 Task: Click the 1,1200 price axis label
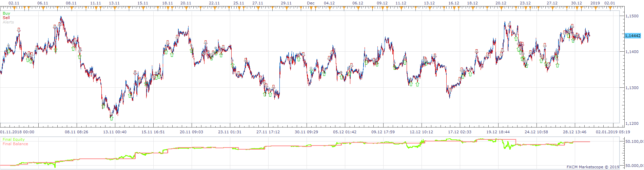point(632,124)
